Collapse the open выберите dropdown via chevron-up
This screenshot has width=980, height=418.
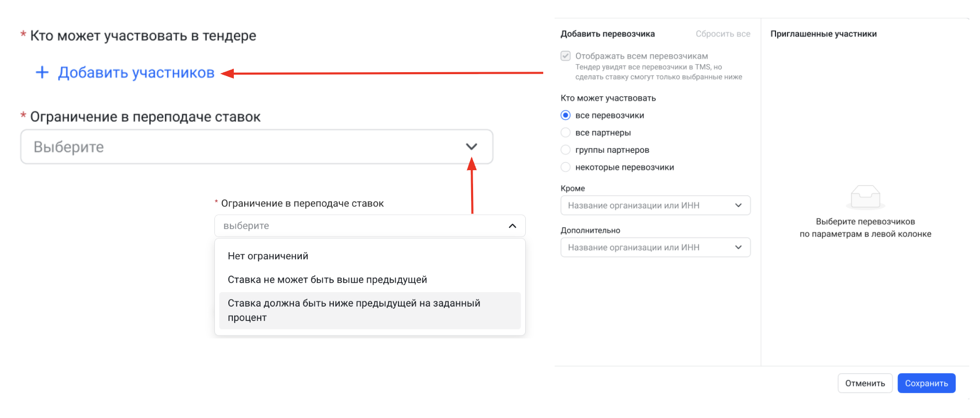pyautogui.click(x=512, y=226)
